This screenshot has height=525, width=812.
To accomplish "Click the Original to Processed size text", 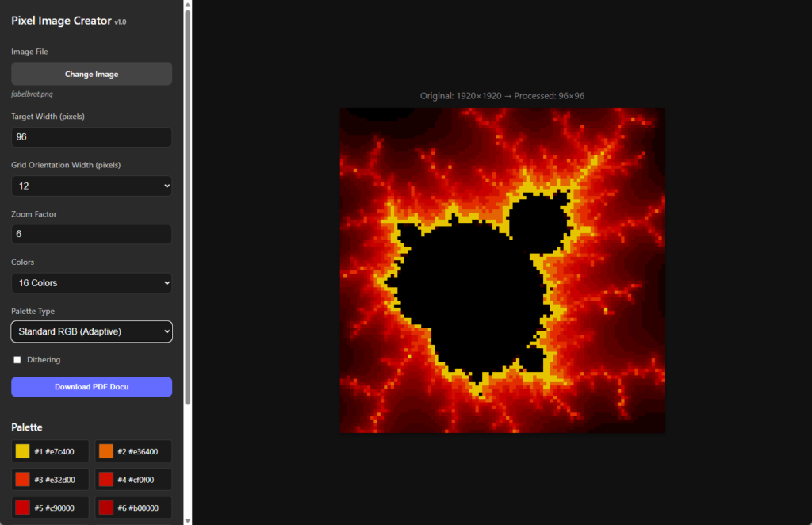I will (502, 96).
